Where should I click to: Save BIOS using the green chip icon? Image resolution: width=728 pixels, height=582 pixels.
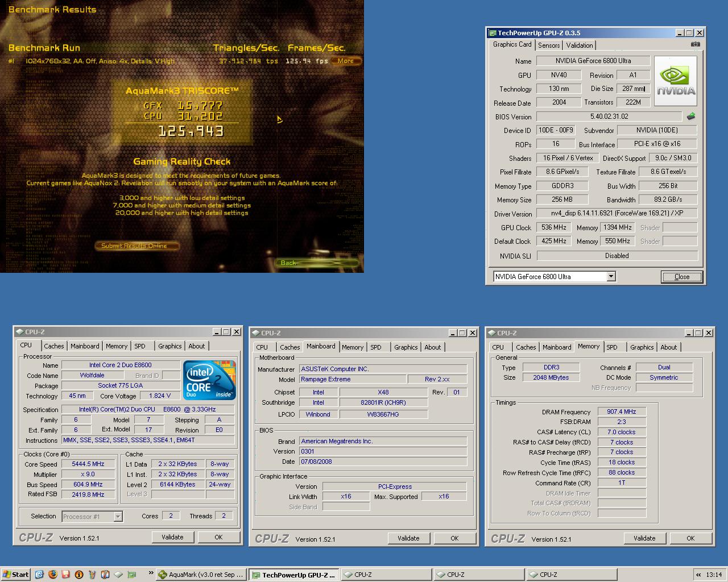click(691, 117)
